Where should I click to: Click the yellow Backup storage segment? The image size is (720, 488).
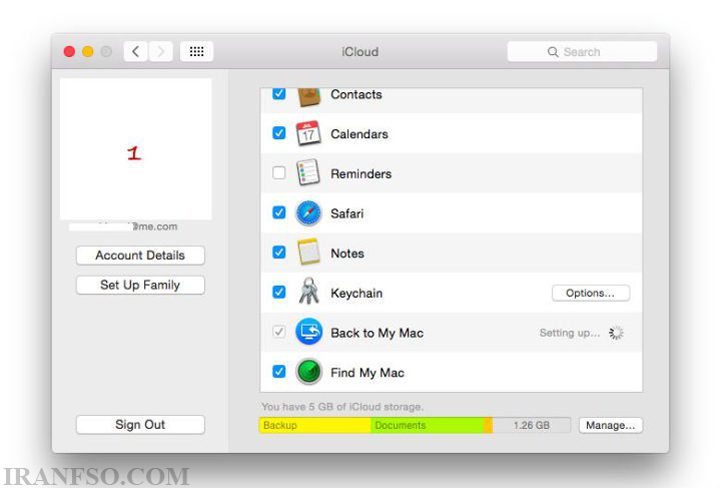(315, 426)
